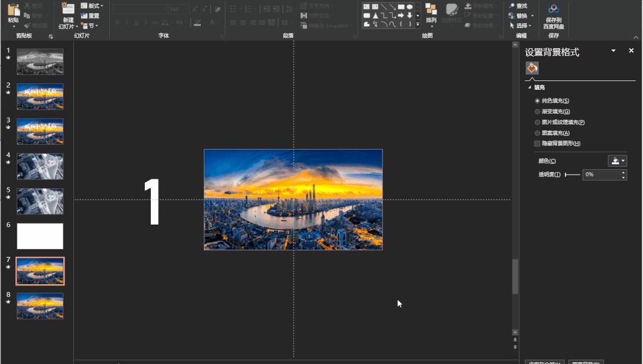Open the Select (选择) menu in editing group
This screenshot has height=364, width=643.
point(521,26)
